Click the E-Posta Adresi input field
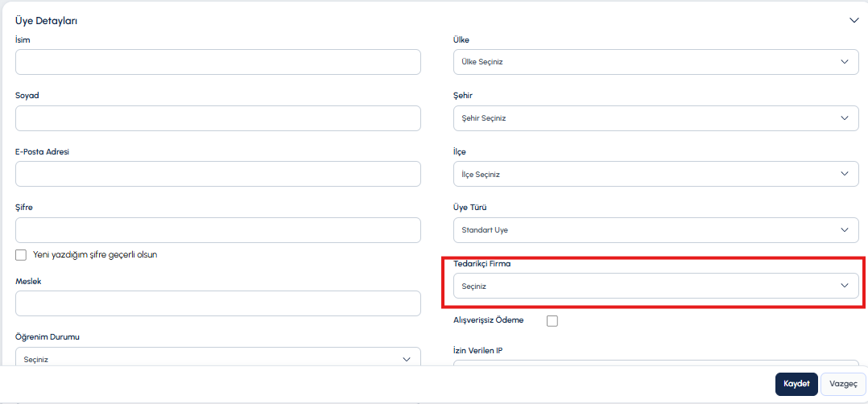The image size is (868, 404). coord(218,174)
